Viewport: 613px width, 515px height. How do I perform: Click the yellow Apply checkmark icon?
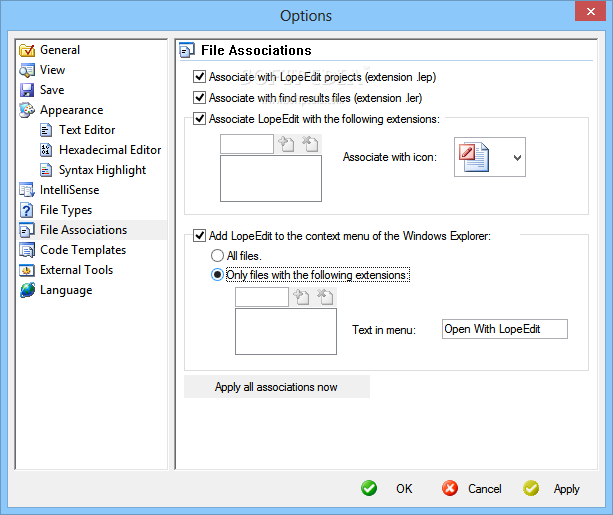click(531, 488)
